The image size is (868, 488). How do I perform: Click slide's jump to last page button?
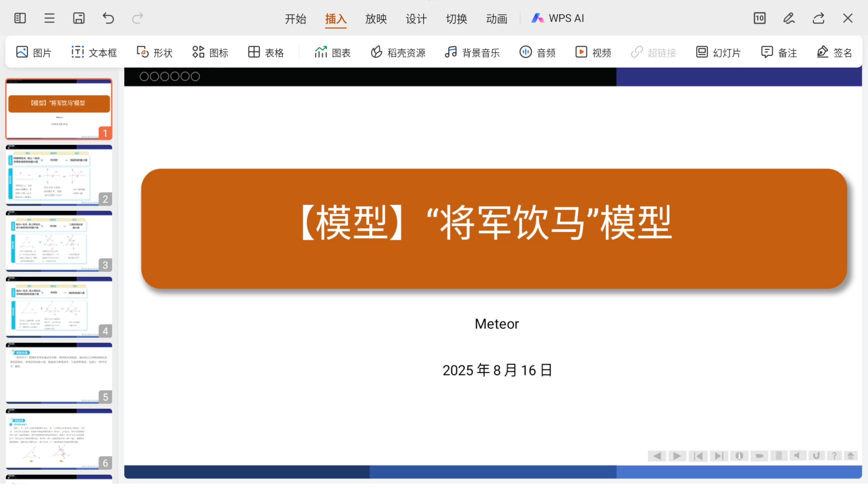click(x=719, y=456)
